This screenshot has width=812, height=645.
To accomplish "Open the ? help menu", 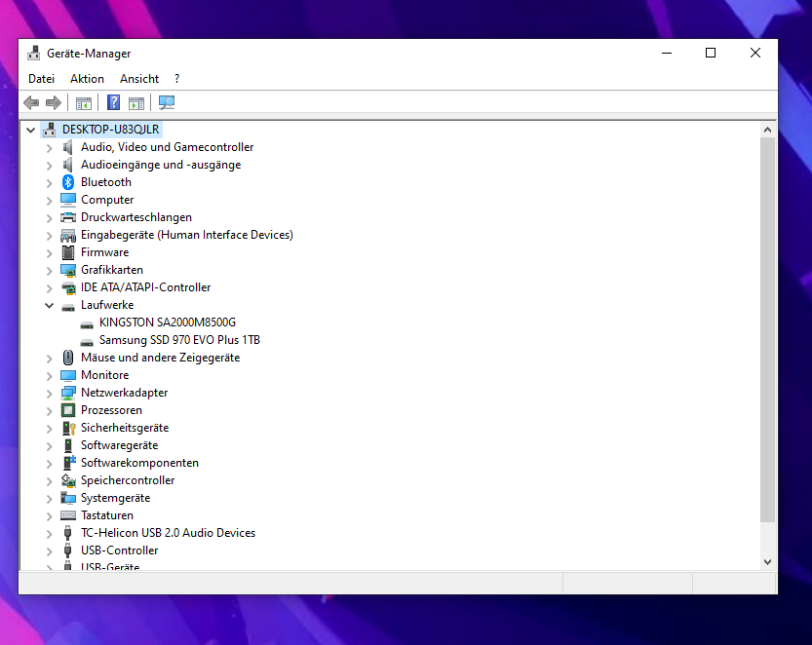I will (x=177, y=79).
